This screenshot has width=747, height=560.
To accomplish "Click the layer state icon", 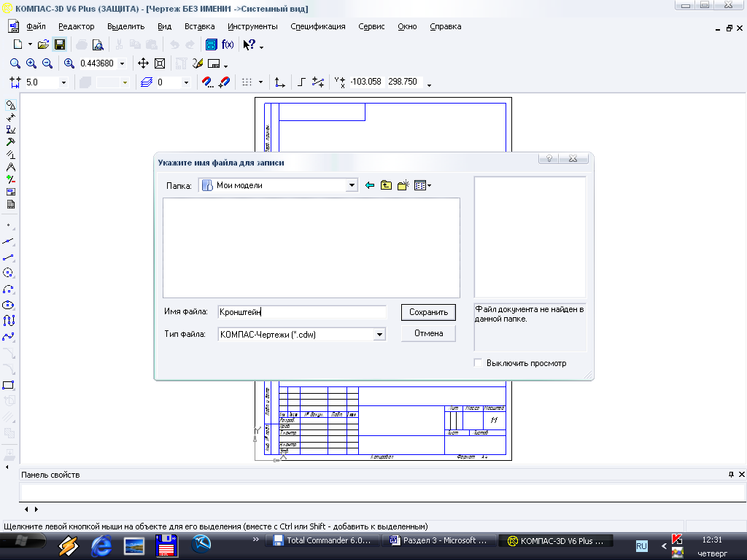I will pyautogui.click(x=146, y=82).
